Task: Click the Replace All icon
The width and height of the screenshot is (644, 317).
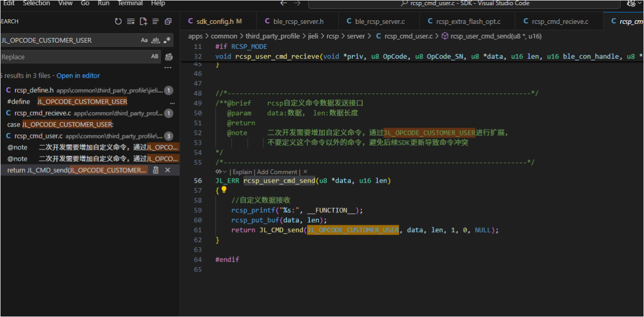Action: (x=169, y=57)
